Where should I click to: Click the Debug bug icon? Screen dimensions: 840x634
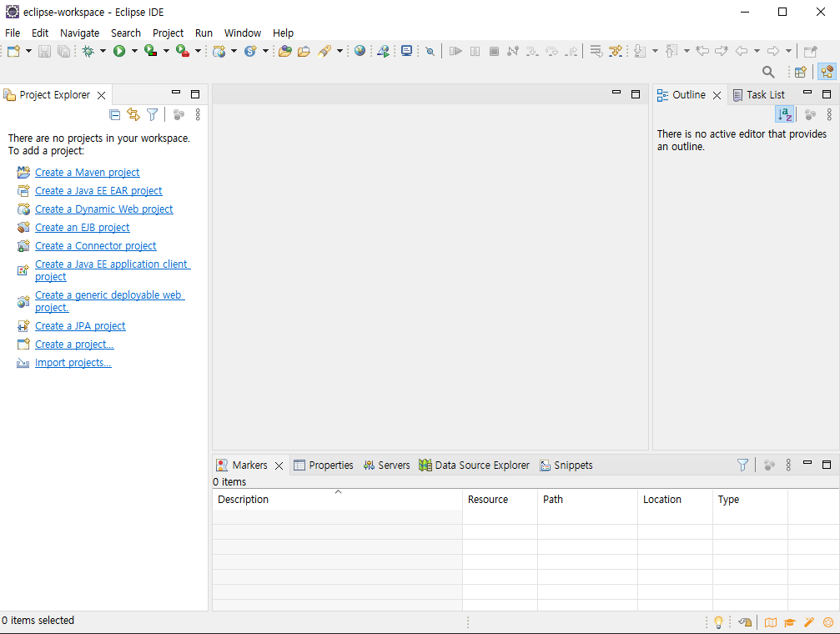click(x=88, y=51)
